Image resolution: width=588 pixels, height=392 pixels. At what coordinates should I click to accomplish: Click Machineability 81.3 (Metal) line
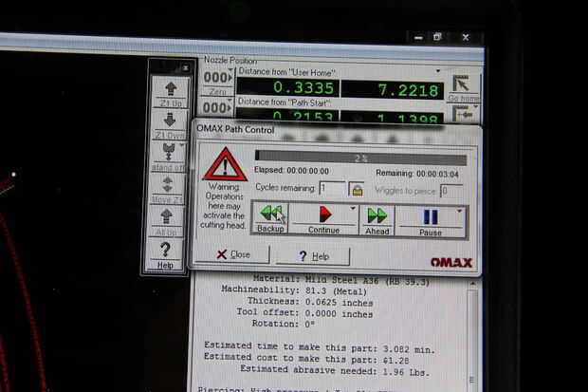coord(294,290)
